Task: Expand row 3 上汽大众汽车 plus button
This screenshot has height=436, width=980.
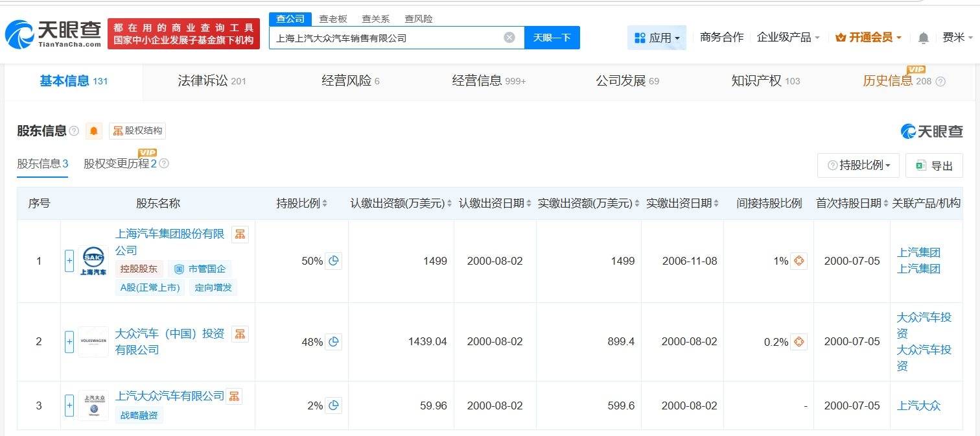Action: click(x=69, y=406)
